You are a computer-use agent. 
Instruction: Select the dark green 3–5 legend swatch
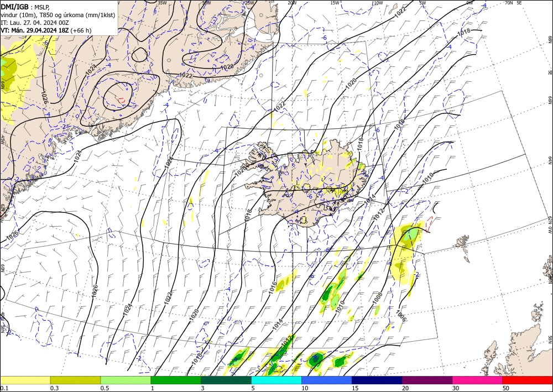(226, 380)
